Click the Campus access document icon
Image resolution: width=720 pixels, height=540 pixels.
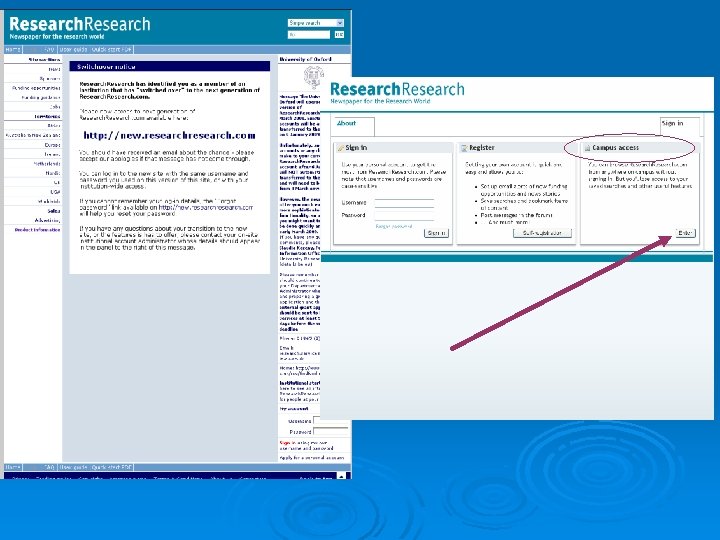pyautogui.click(x=587, y=148)
